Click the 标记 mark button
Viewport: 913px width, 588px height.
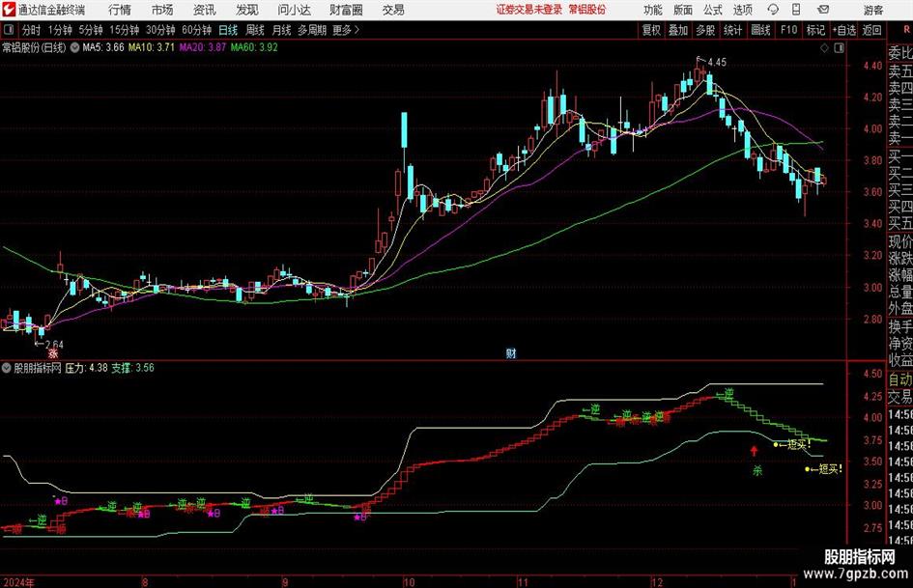815,30
